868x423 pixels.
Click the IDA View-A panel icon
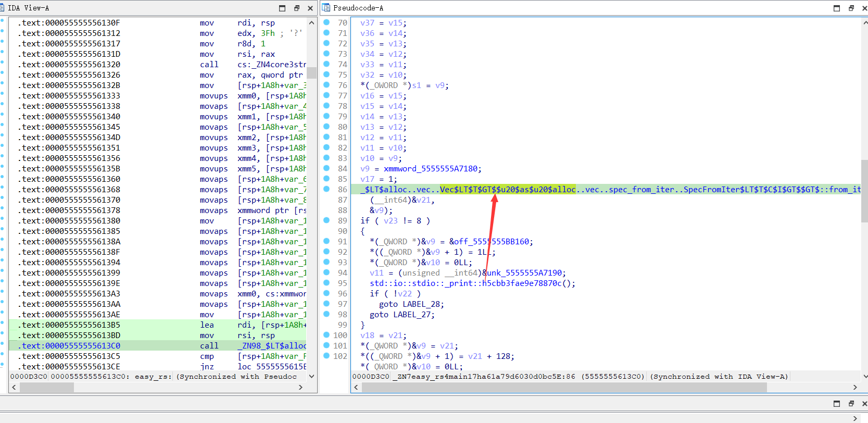pyautogui.click(x=2, y=8)
